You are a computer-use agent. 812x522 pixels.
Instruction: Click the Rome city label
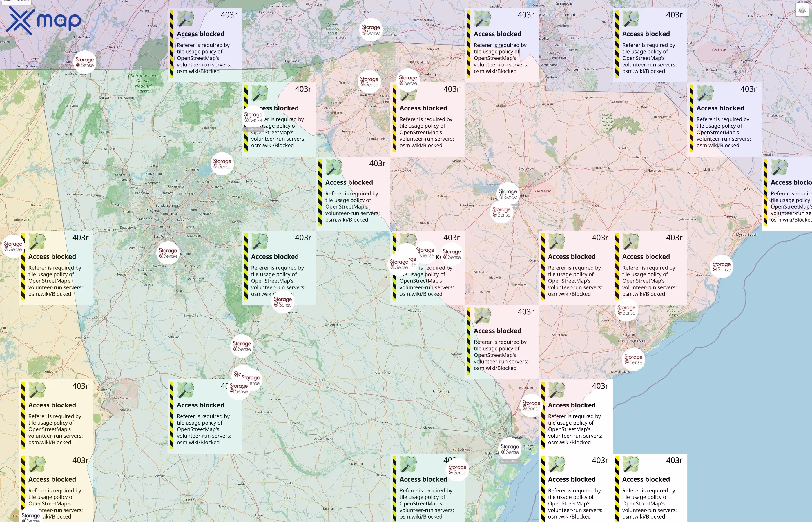pyautogui.click(x=84, y=163)
